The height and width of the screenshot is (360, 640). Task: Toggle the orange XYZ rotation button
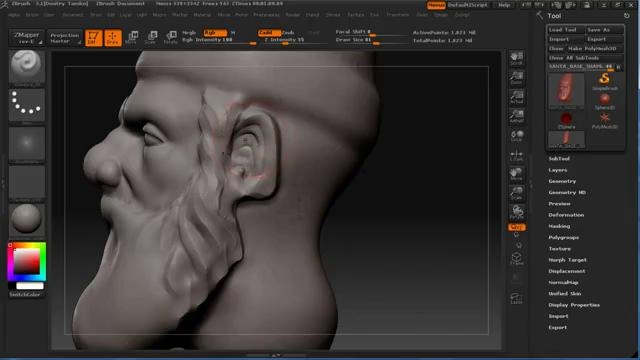click(516, 227)
